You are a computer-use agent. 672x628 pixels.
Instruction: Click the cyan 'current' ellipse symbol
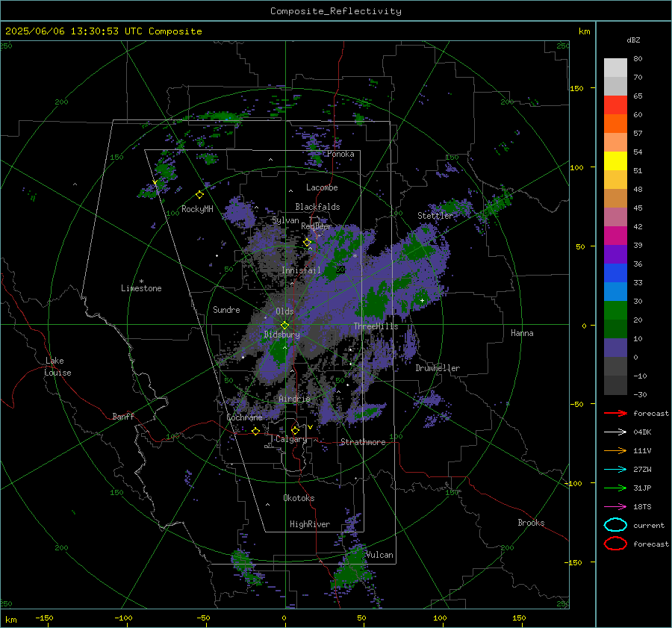(x=615, y=525)
